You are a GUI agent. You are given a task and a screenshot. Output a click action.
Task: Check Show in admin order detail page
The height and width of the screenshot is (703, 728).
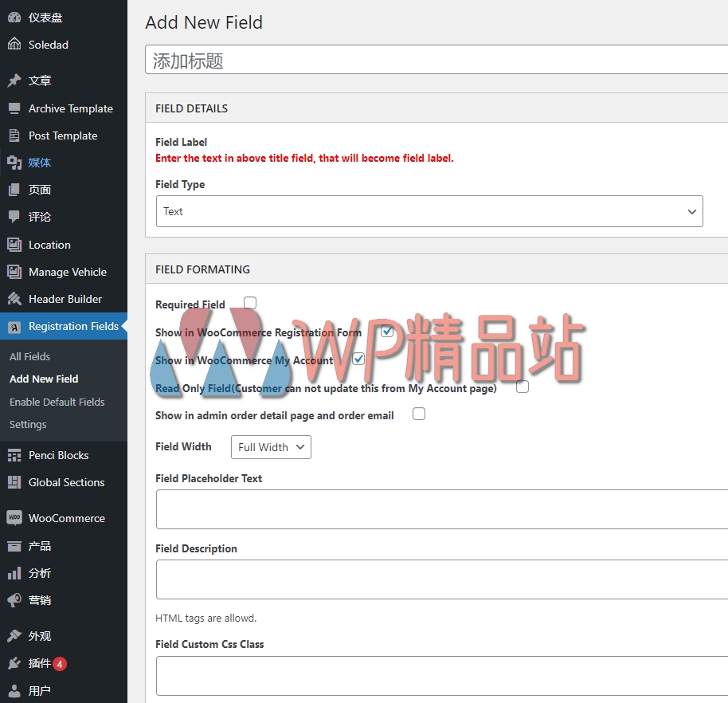[418, 414]
